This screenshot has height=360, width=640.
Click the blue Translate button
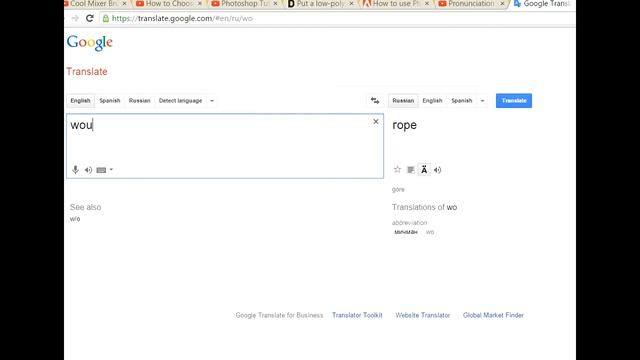(514, 100)
